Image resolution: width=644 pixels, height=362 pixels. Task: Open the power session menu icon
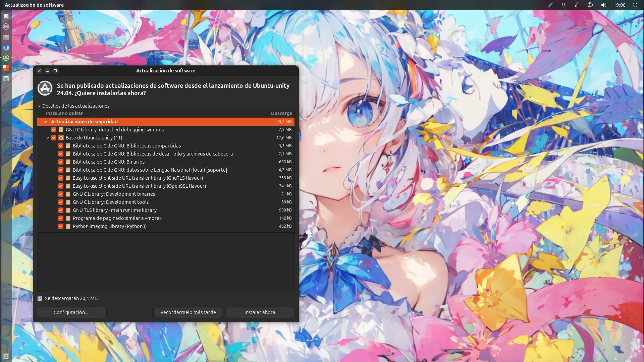pos(635,5)
